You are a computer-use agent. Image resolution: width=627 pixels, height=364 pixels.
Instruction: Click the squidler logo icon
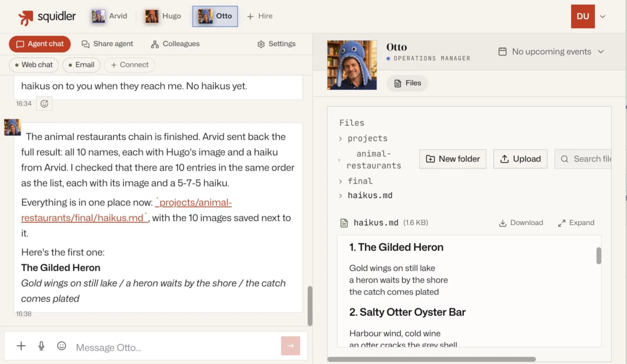click(26, 17)
